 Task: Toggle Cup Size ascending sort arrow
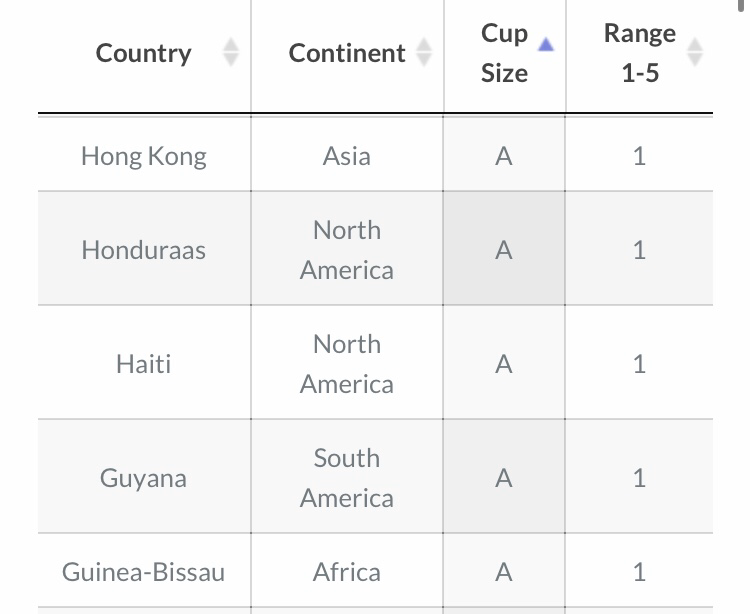click(x=545, y=45)
